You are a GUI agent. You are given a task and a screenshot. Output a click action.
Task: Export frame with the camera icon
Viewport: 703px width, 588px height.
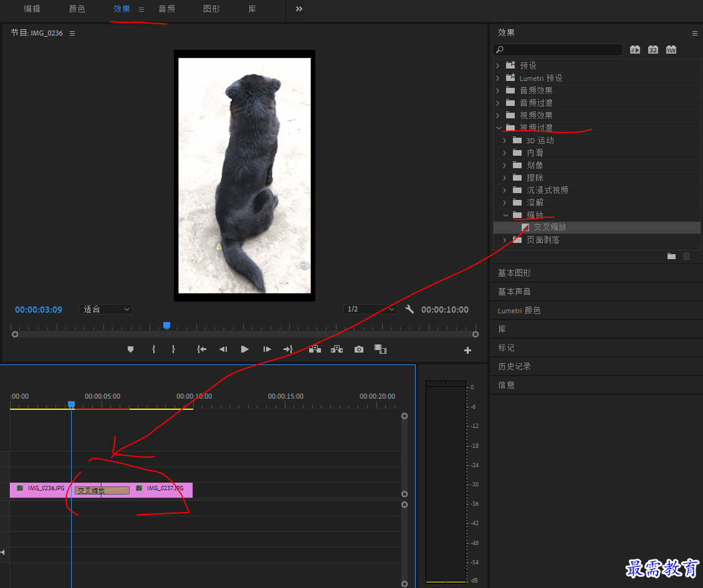click(359, 349)
